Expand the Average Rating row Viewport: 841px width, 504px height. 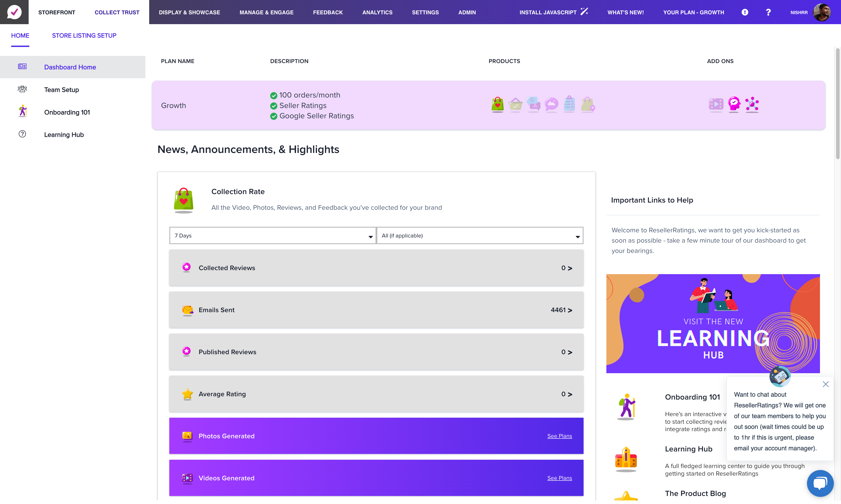[x=376, y=394]
